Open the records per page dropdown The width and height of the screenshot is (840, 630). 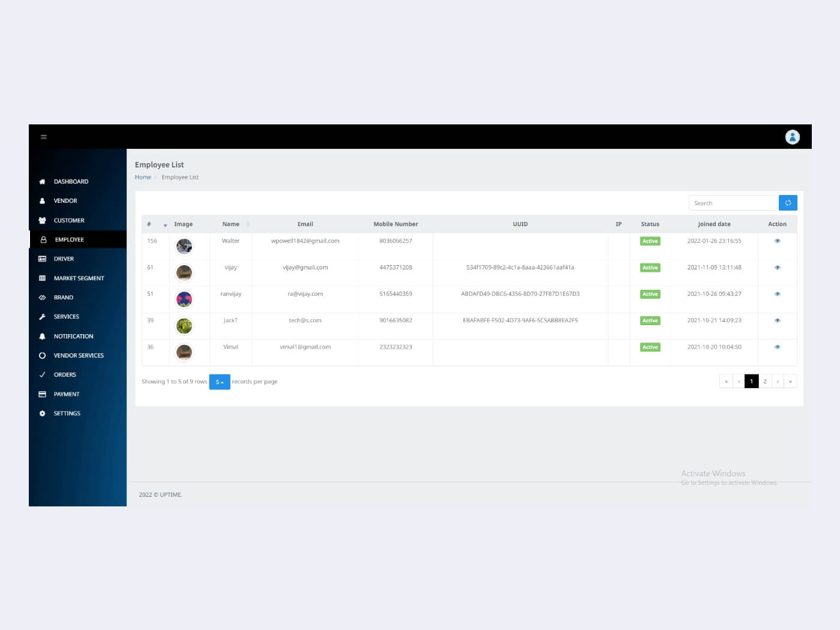[220, 382]
